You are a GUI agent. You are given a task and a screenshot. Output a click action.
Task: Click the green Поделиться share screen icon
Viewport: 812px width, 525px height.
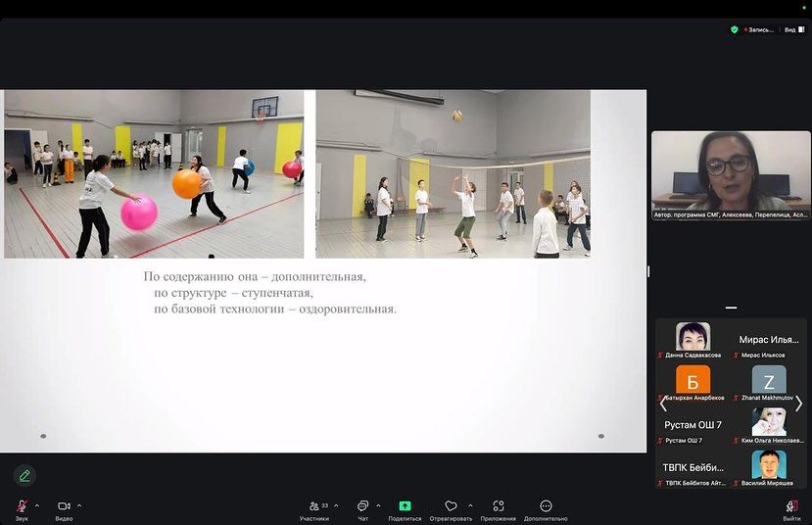coord(405,506)
